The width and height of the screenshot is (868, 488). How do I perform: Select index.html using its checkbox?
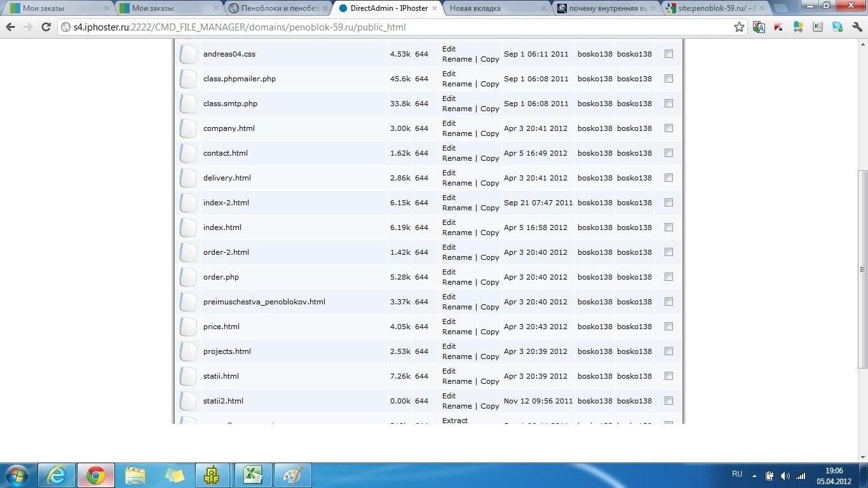[668, 227]
